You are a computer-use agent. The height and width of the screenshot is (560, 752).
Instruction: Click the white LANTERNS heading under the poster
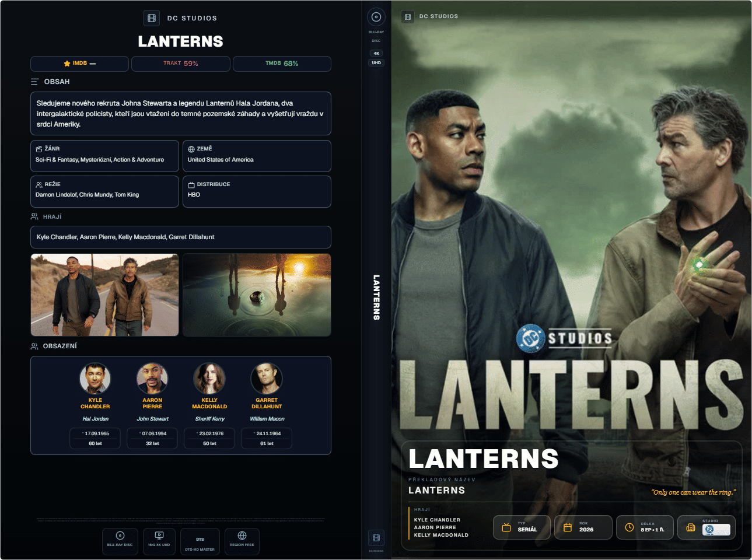[x=484, y=459]
